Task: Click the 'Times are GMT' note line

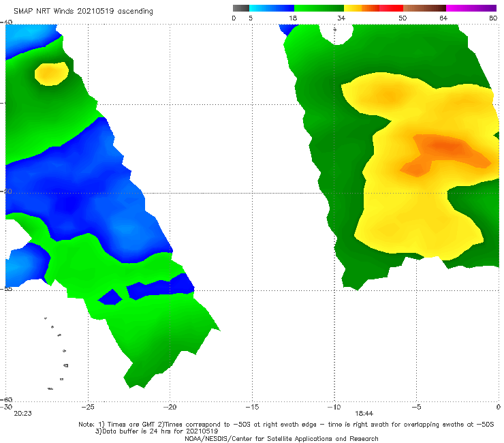Action: point(286,425)
